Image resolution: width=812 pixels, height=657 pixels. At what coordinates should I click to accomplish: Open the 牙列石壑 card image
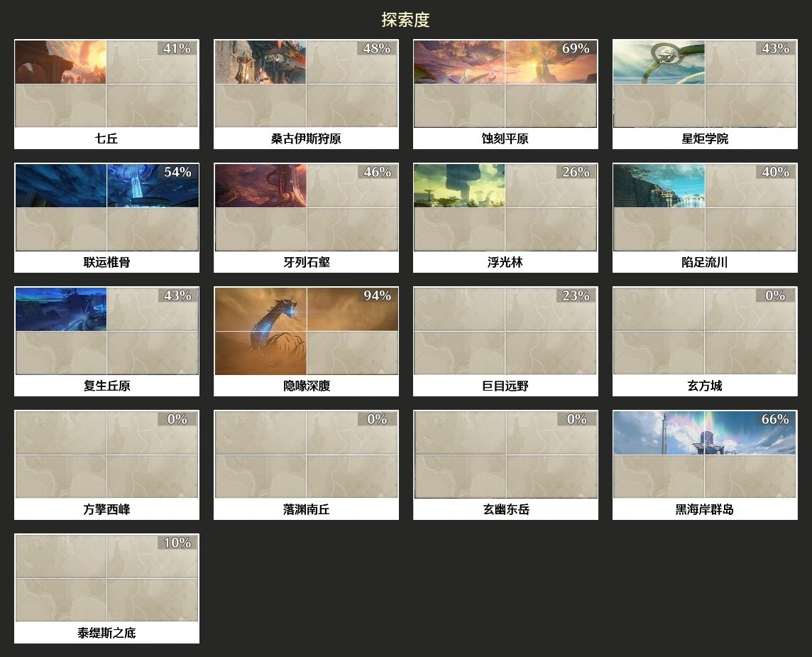[x=306, y=208]
